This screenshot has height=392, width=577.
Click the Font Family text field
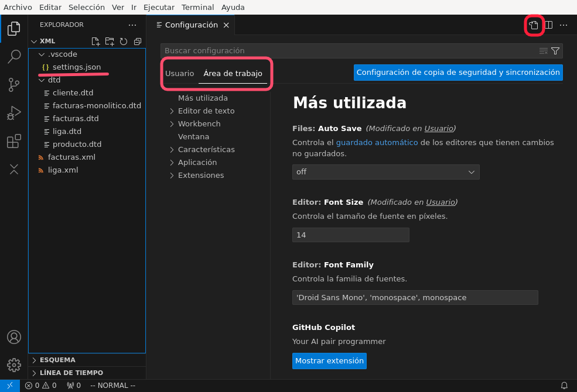pos(415,298)
